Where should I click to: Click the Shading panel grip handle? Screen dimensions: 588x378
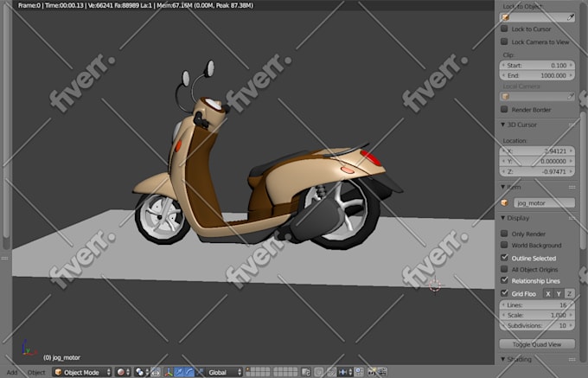click(572, 359)
